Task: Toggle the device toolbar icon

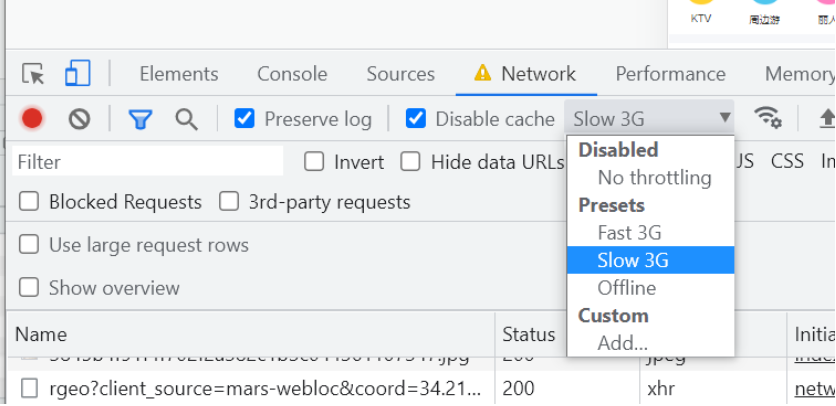Action: coord(77,74)
